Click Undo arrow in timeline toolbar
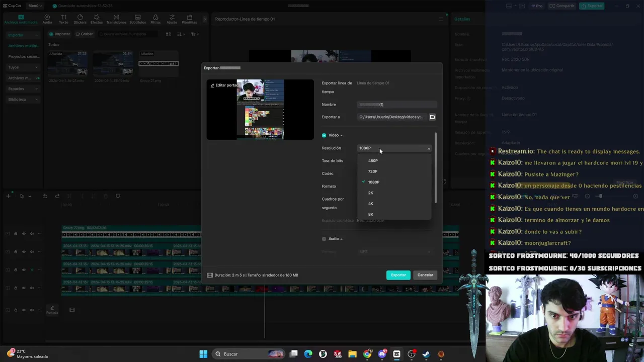Screen dimensions: 644x362 pos(45,196)
